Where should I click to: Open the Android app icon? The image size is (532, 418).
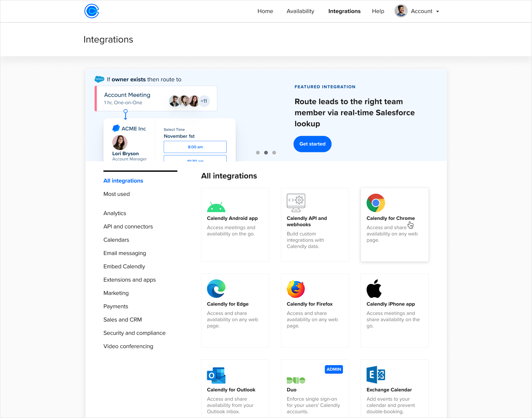pos(216,207)
